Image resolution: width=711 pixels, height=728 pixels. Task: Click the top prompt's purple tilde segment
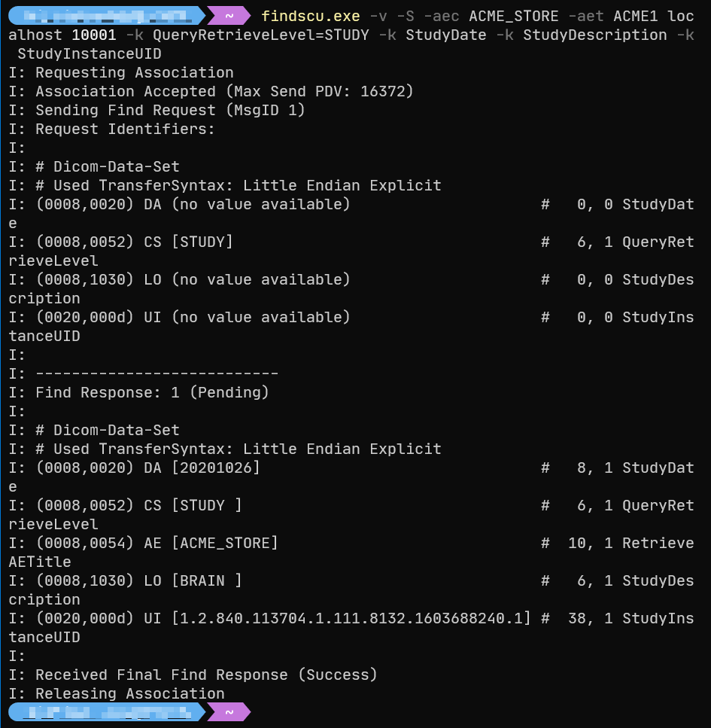point(228,16)
